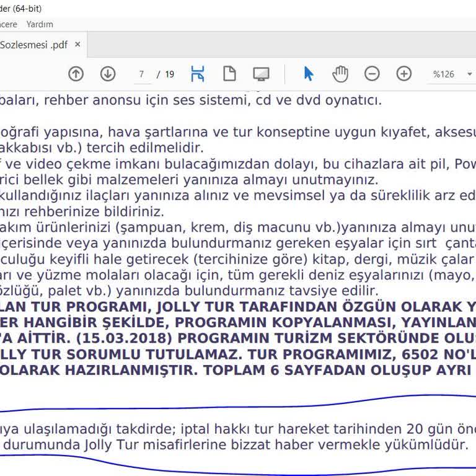Go to next page with down arrow
Image resolution: width=476 pixels, height=476 pixels.
(x=108, y=74)
